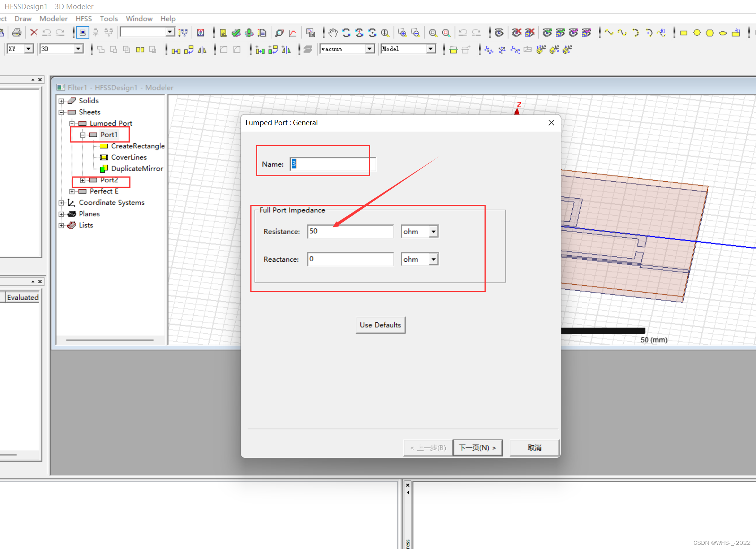Click the zoom-in magnifier icon

pyautogui.click(x=402, y=33)
